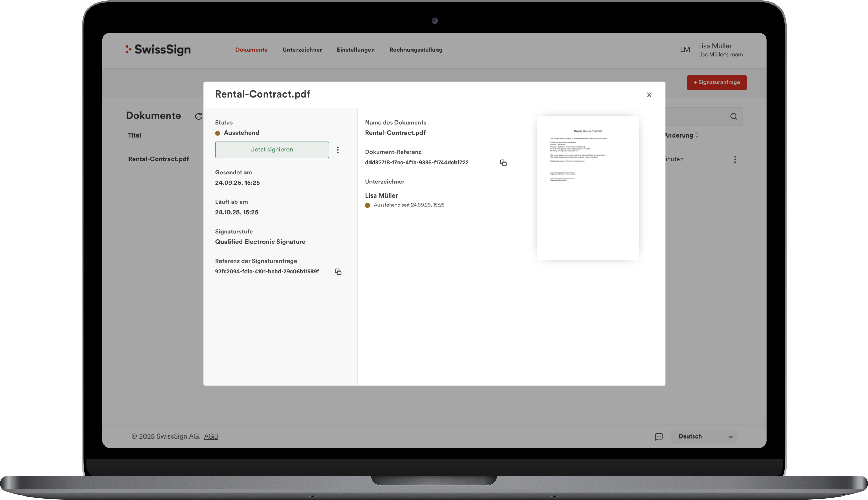Open more options next to Jetzt signieren

tap(337, 150)
